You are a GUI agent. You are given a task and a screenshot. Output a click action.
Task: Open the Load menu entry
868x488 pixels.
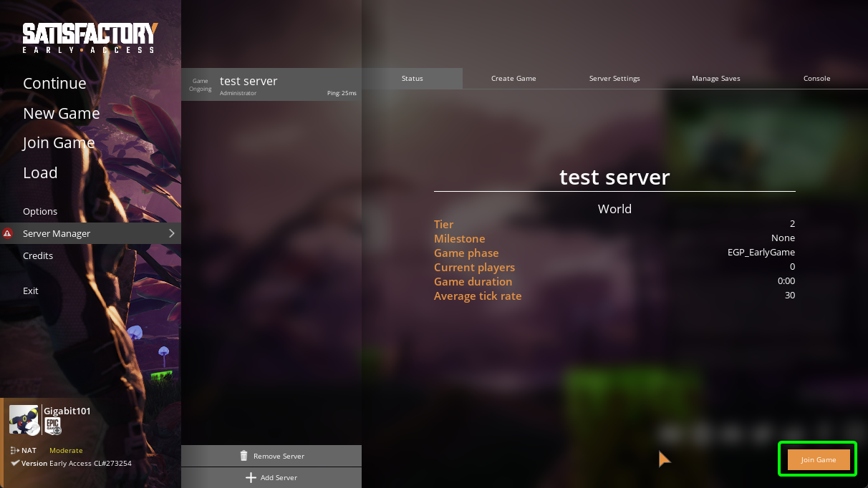coord(40,172)
